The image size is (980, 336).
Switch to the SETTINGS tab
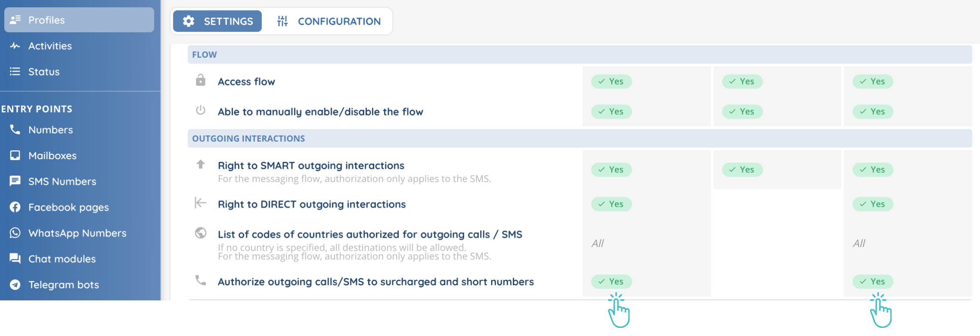(x=217, y=21)
